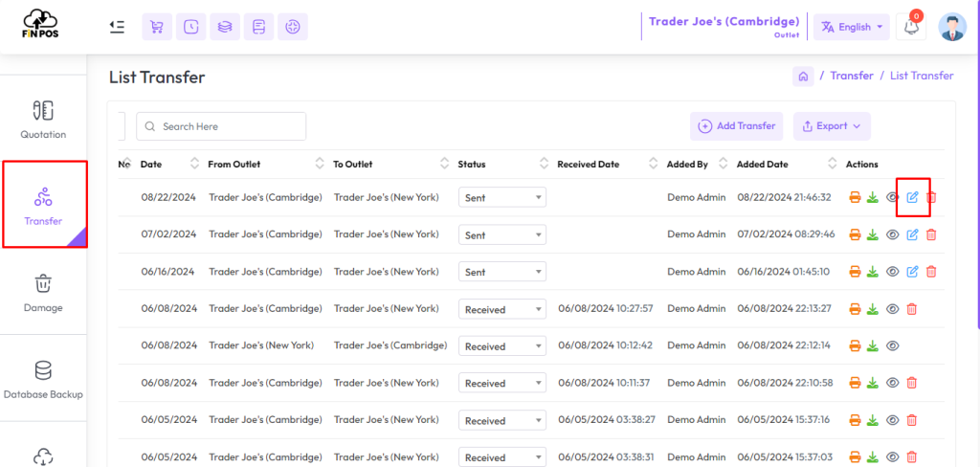The height and width of the screenshot is (467, 980).
Task: Open status dropdown for 07/02/2024 transfer
Action: (502, 235)
